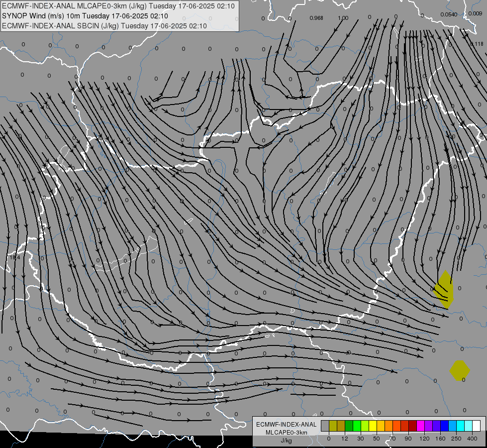Click the olive swatch just after 0

tap(333, 426)
